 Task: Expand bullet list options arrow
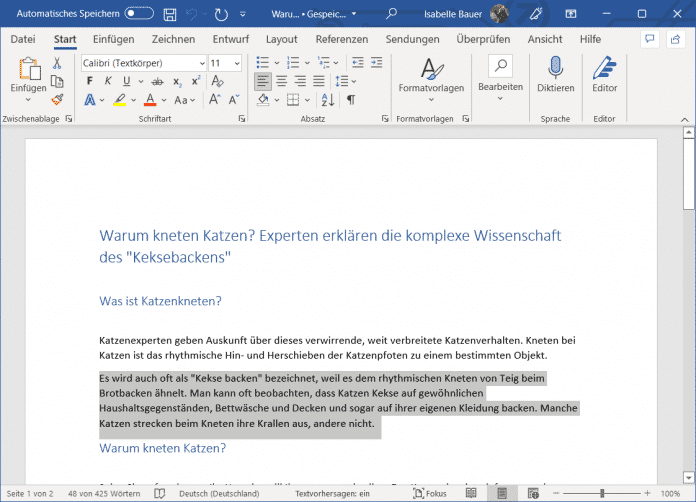point(277,63)
